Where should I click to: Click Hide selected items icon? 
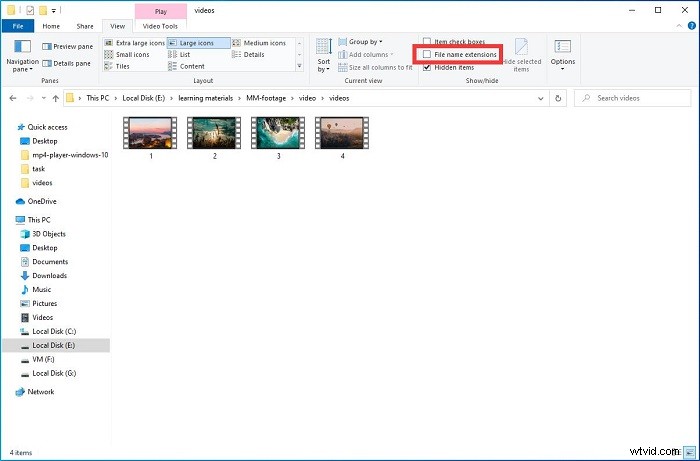(x=522, y=54)
